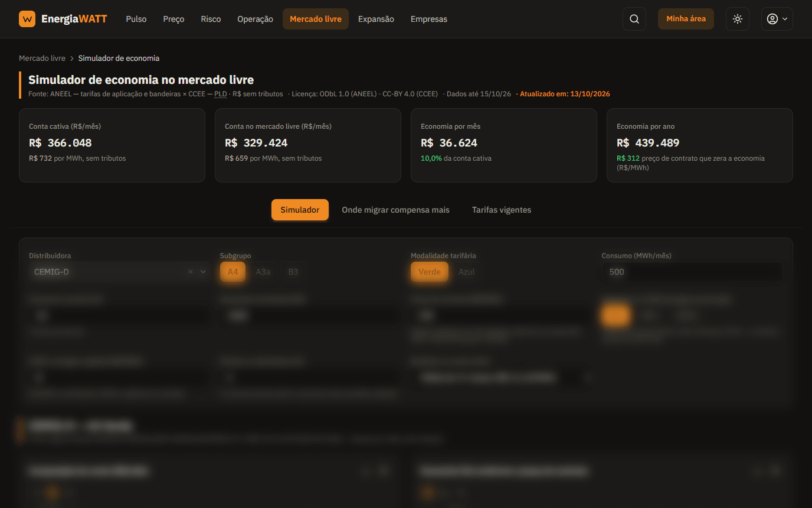Image resolution: width=812 pixels, height=508 pixels.
Task: Select Mercado livre in the top navigation
Action: tap(316, 19)
